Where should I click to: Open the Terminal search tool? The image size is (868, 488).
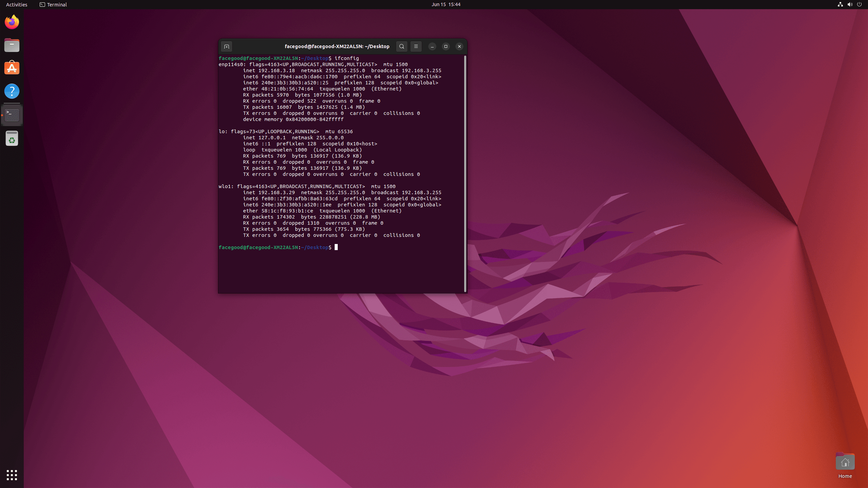(x=401, y=46)
